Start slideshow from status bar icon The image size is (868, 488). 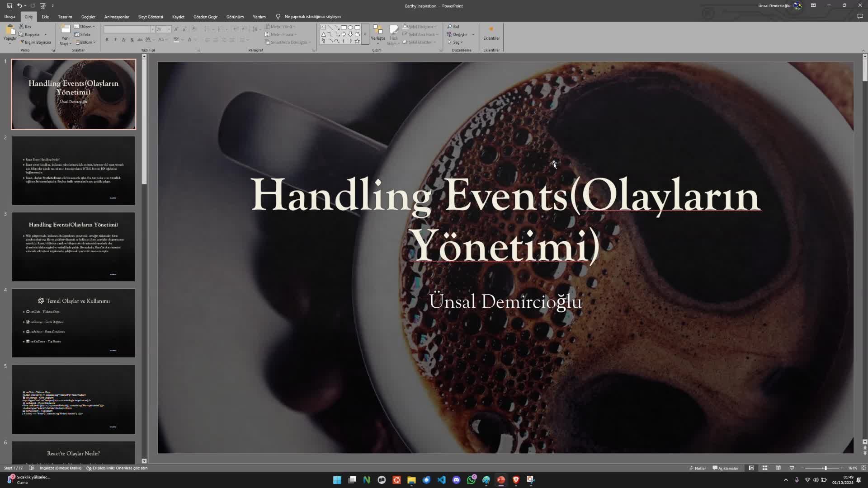point(792,468)
